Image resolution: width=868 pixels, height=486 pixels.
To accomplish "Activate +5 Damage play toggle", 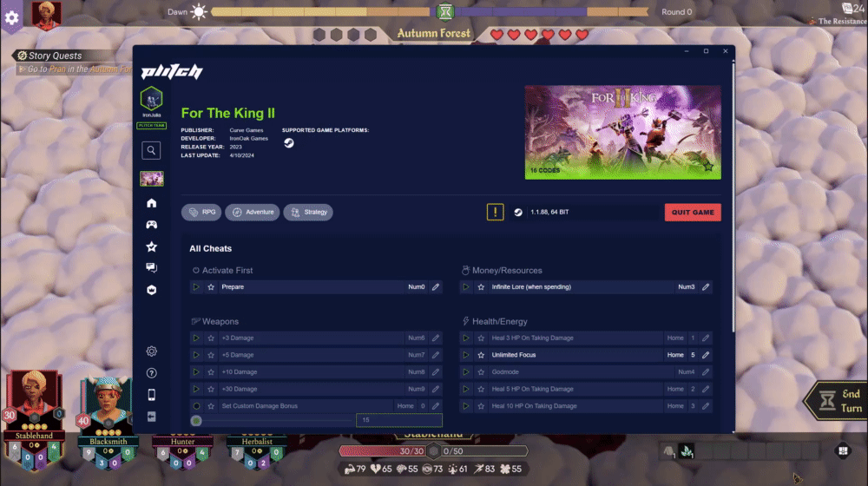I will pyautogui.click(x=196, y=355).
